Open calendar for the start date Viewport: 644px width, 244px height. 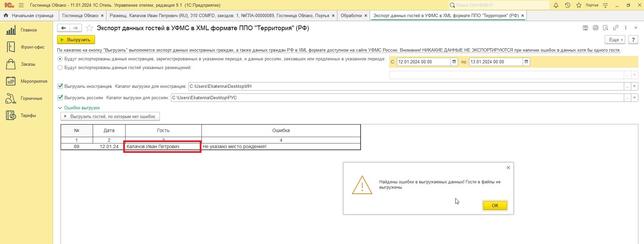tap(454, 62)
